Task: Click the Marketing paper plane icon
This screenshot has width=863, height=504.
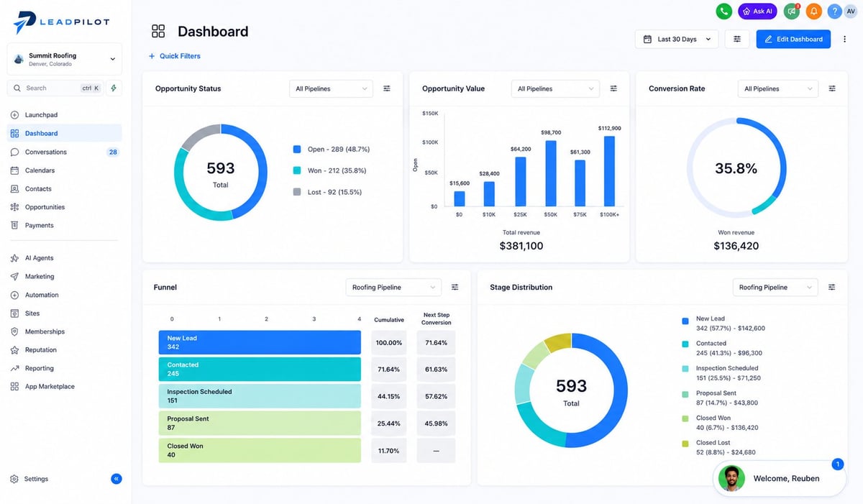Action: [x=15, y=276]
